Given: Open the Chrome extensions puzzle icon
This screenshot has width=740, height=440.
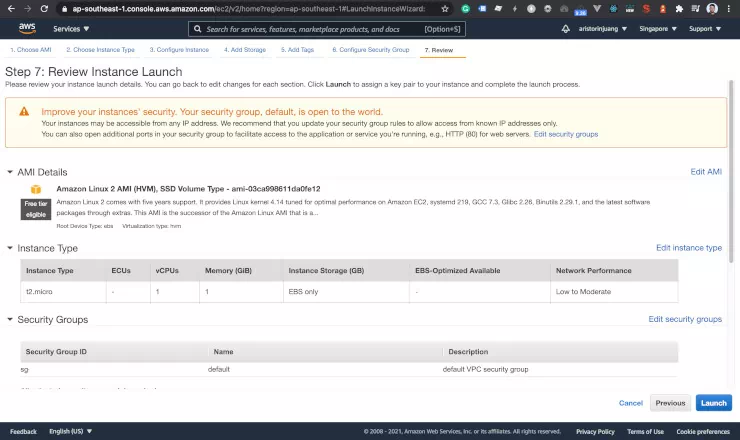Looking at the screenshot, I should point(679,8).
